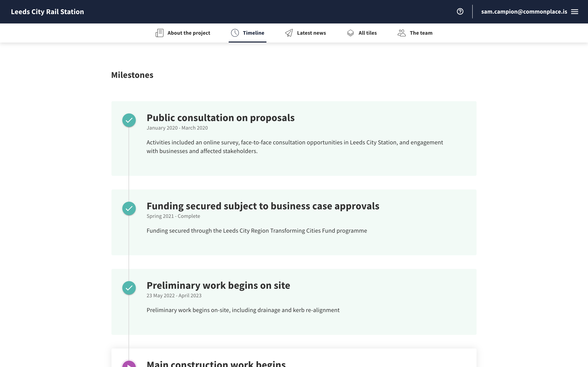
Task: Click the Public consultation on proposals heading
Action: 220,118
